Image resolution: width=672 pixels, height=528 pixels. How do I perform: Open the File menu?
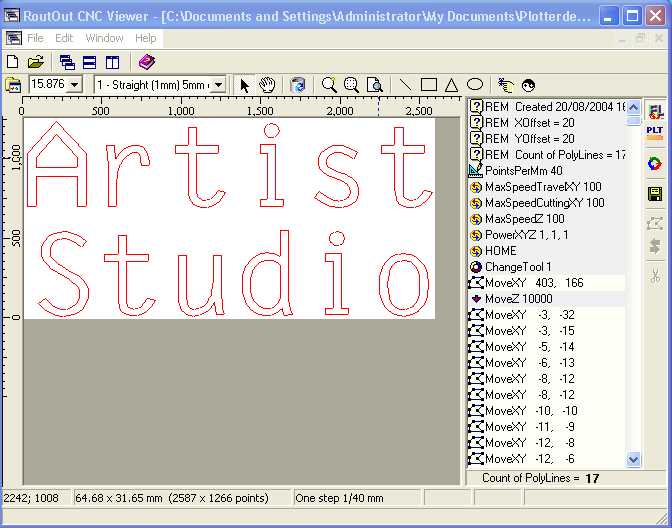35,38
